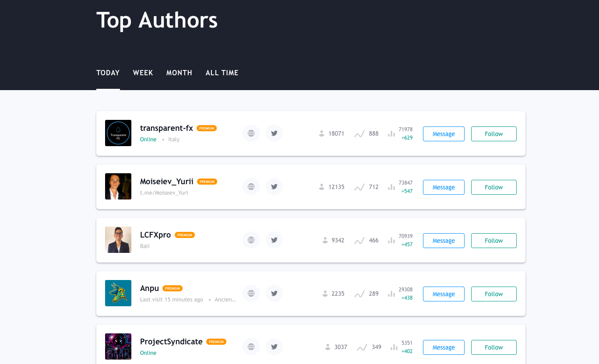Viewport: 599px width, 364px height.
Task: Open transparent-fx's website globe icon
Action: (251, 133)
